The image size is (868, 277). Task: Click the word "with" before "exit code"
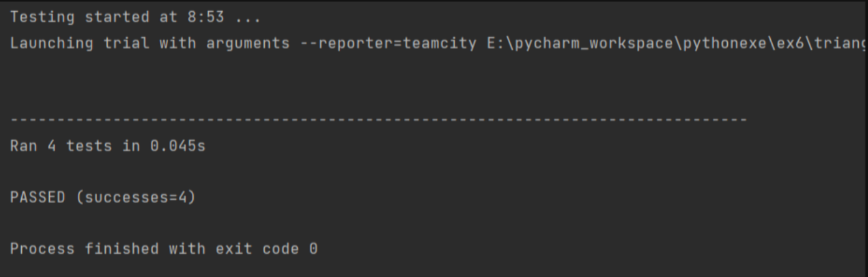pyautogui.click(x=186, y=249)
